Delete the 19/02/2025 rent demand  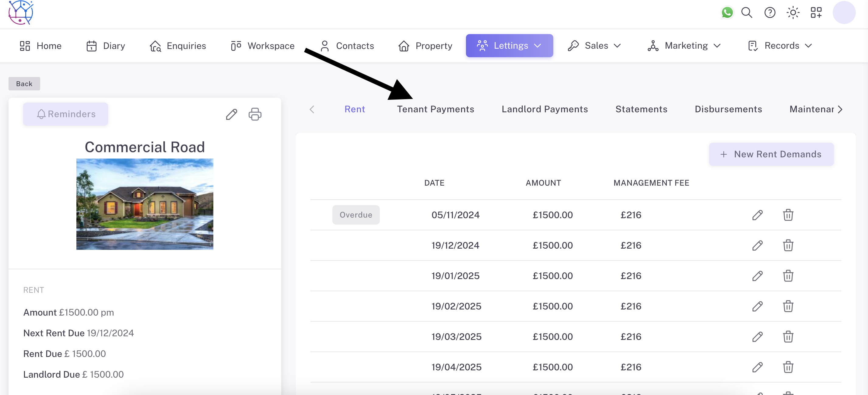click(788, 306)
